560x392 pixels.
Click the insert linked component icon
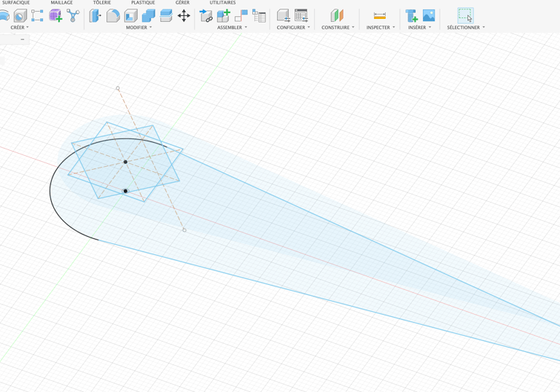(x=206, y=16)
